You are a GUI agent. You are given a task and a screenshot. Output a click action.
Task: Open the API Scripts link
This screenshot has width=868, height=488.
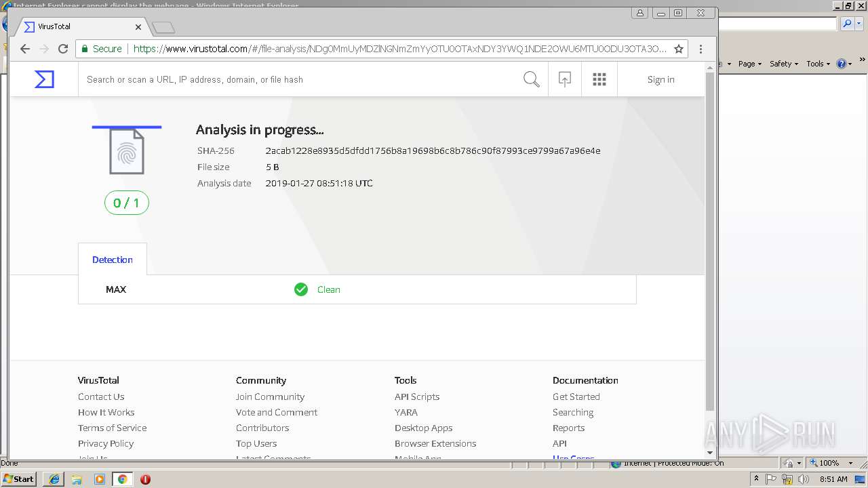(x=417, y=396)
